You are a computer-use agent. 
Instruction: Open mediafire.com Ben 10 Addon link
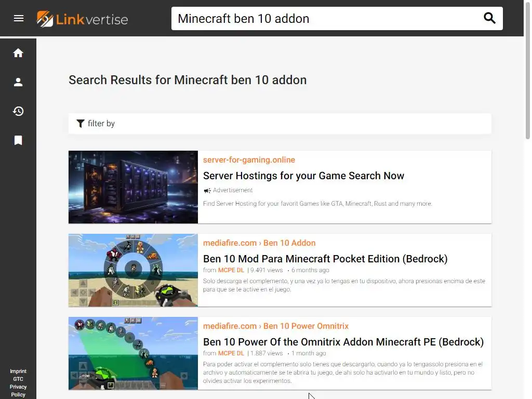click(x=259, y=243)
